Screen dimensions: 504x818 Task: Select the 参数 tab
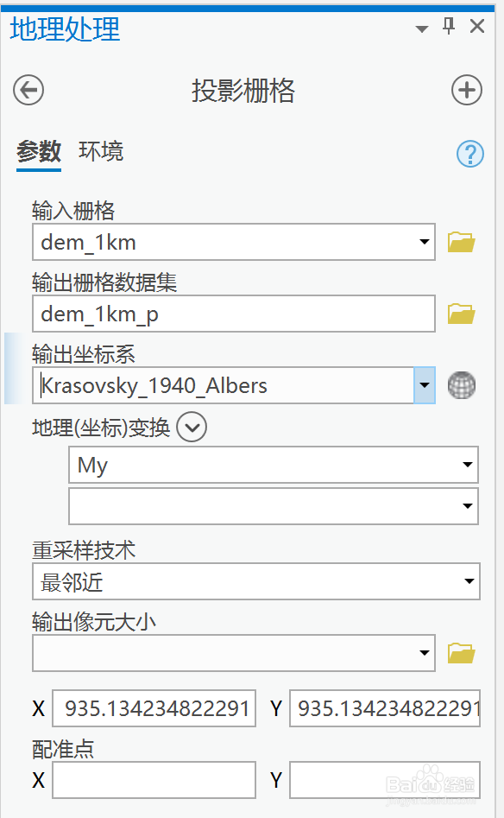[39, 152]
